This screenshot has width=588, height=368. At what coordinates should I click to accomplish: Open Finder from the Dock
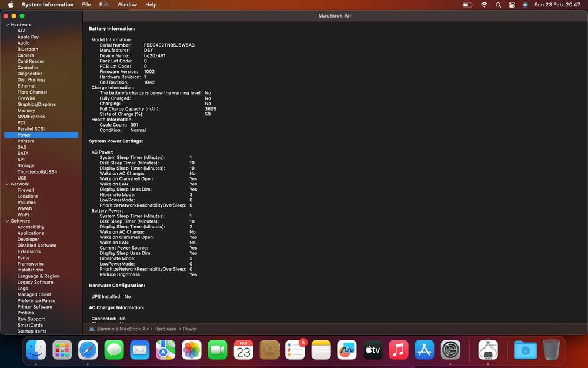click(x=36, y=350)
